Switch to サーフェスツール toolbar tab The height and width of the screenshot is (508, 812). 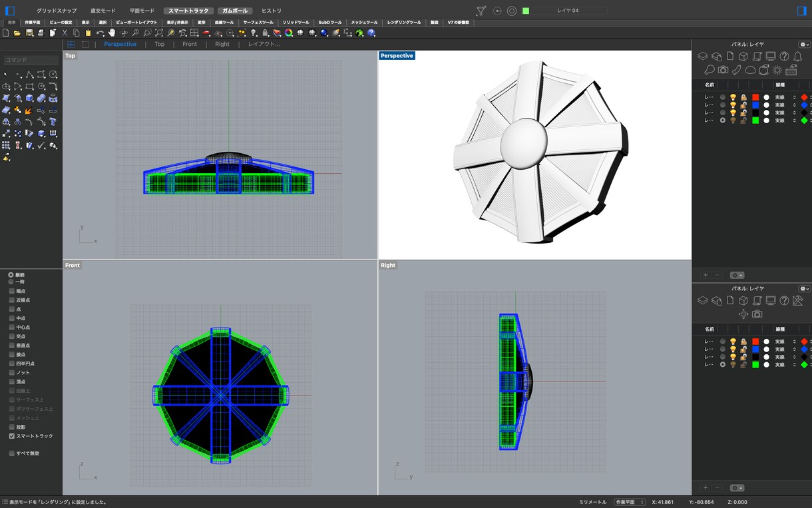pos(258,22)
